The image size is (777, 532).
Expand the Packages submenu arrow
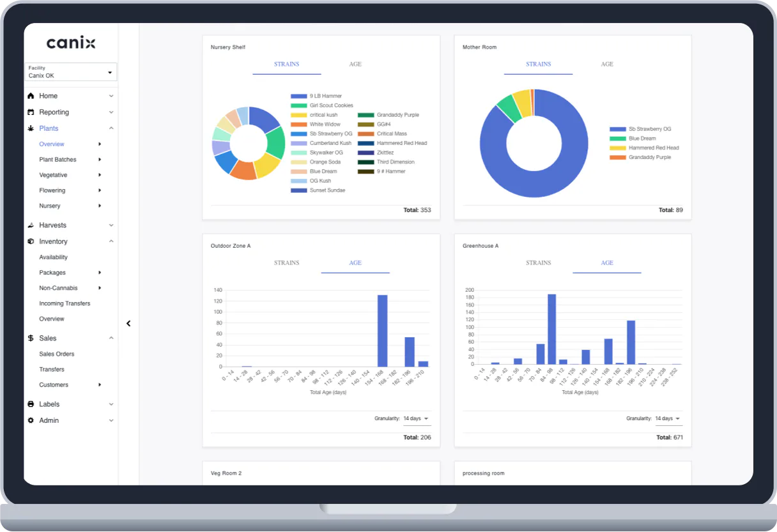point(100,273)
